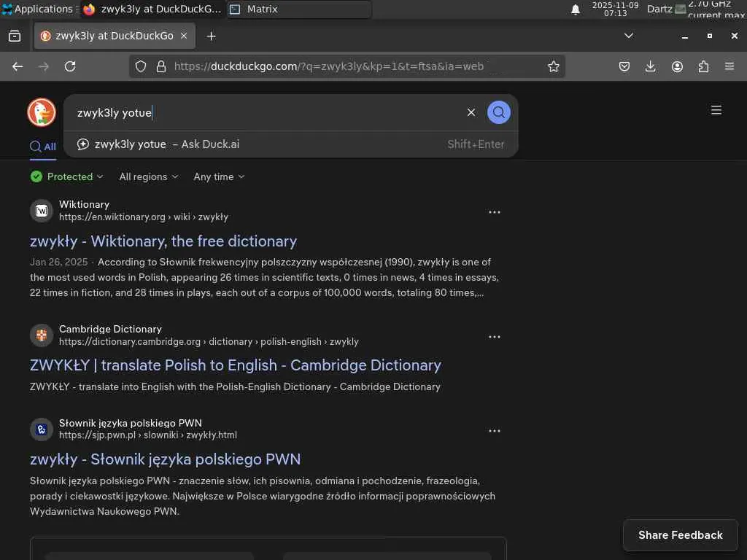747x560 pixels.
Task: Bookmark this page with the star
Action: click(554, 66)
